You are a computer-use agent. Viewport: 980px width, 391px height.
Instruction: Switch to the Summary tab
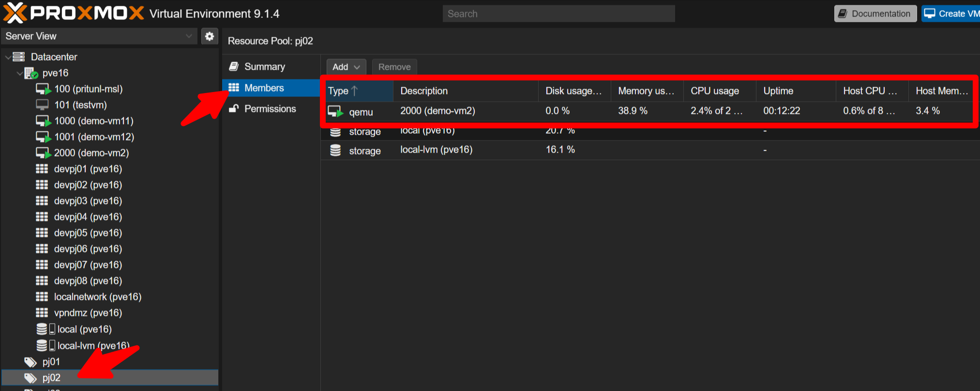click(x=264, y=67)
